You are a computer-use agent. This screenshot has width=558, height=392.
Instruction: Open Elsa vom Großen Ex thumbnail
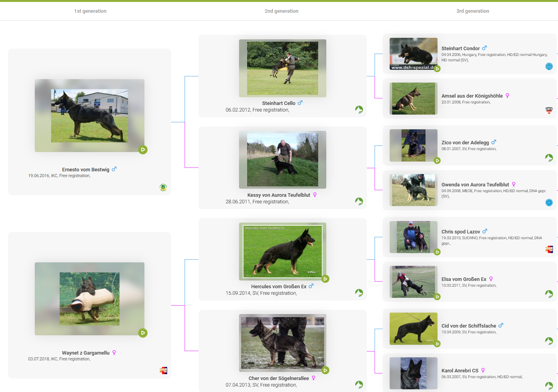tap(413, 282)
